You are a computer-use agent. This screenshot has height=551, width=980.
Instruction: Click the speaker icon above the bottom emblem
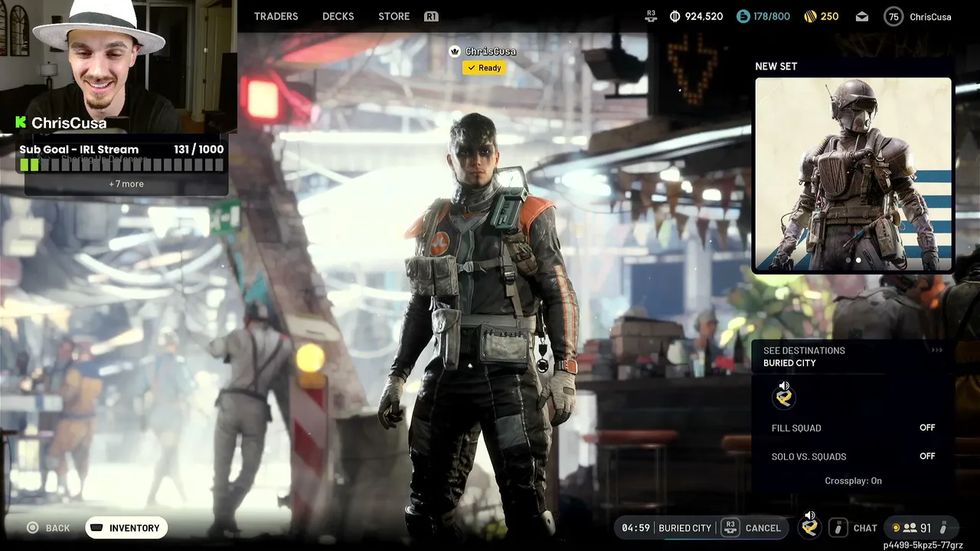[809, 515]
